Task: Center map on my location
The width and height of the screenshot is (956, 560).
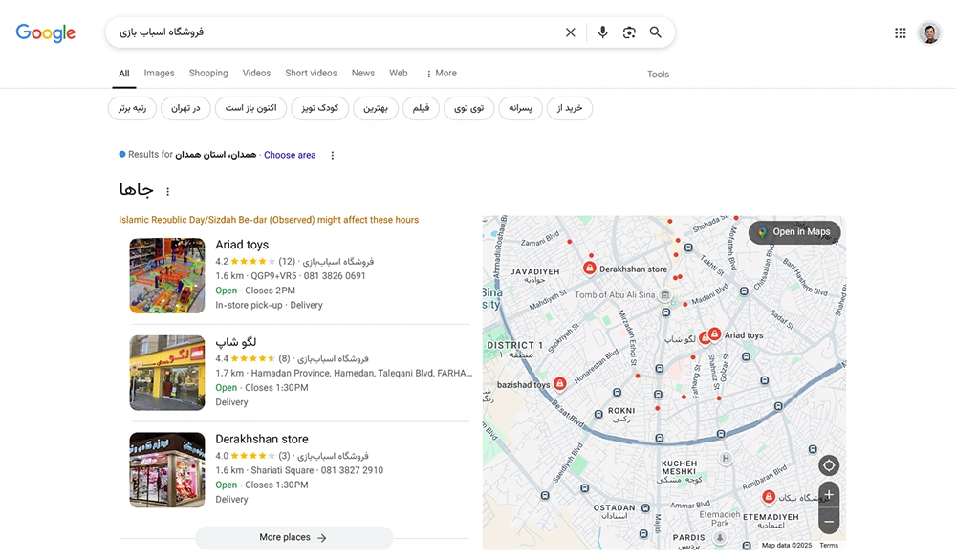Action: pyautogui.click(x=829, y=466)
